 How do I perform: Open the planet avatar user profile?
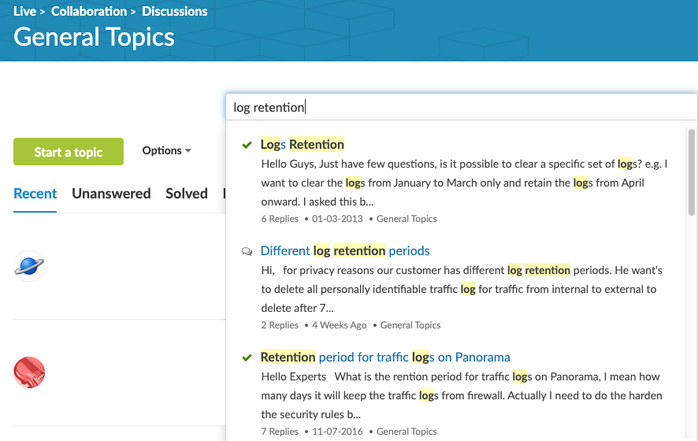[29, 266]
